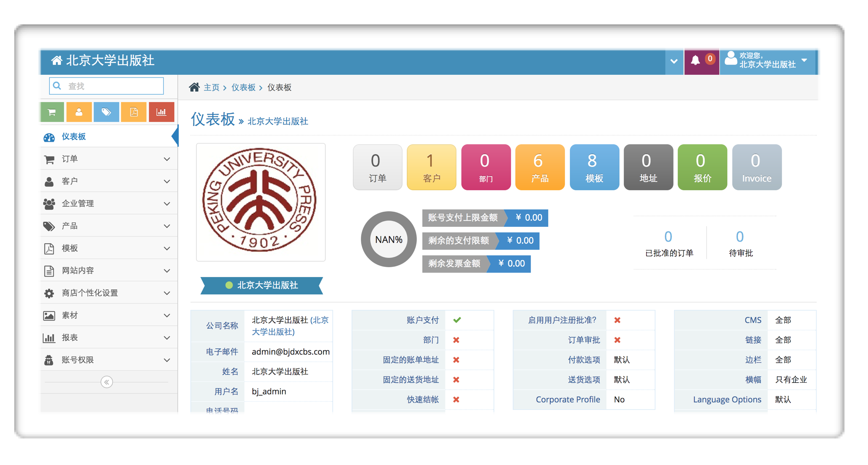Click the breadcrumb home icon

194,87
